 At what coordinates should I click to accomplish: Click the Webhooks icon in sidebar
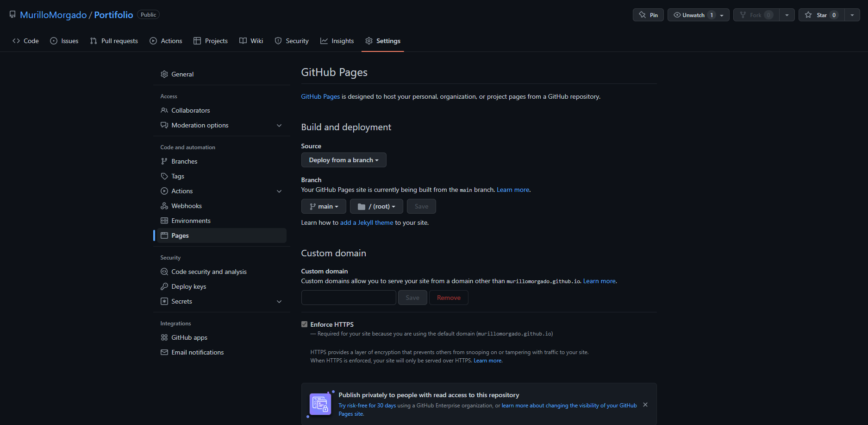click(x=164, y=206)
